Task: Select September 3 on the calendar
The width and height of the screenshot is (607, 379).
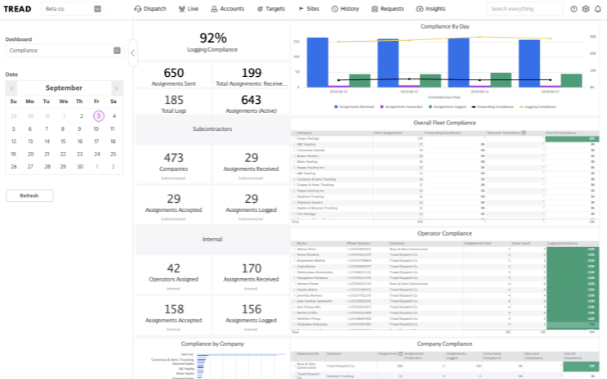Action: pos(98,116)
